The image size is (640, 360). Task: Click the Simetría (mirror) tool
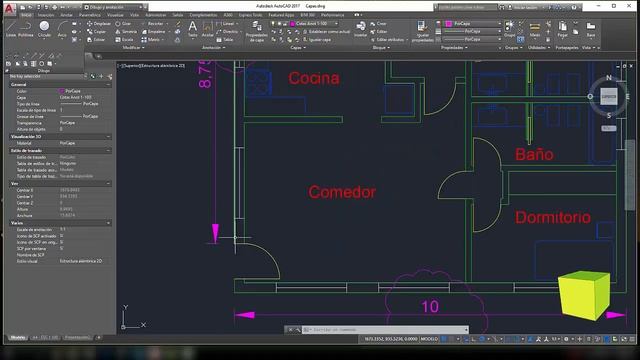126,31
